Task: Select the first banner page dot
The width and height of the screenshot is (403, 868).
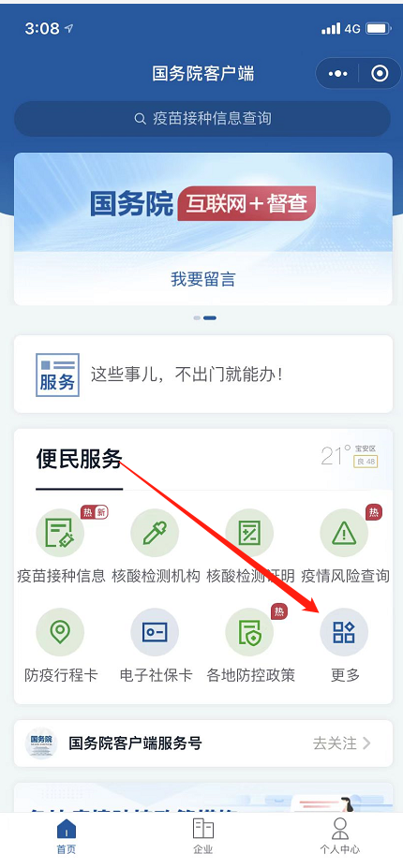Action: [x=197, y=318]
